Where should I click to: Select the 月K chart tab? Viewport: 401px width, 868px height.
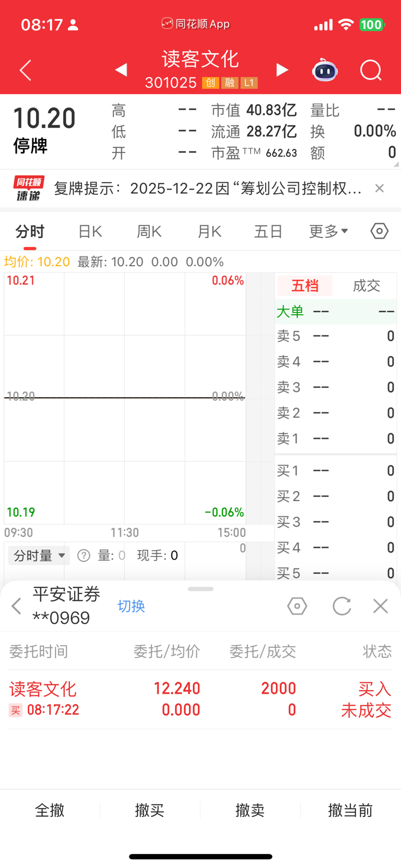209,231
